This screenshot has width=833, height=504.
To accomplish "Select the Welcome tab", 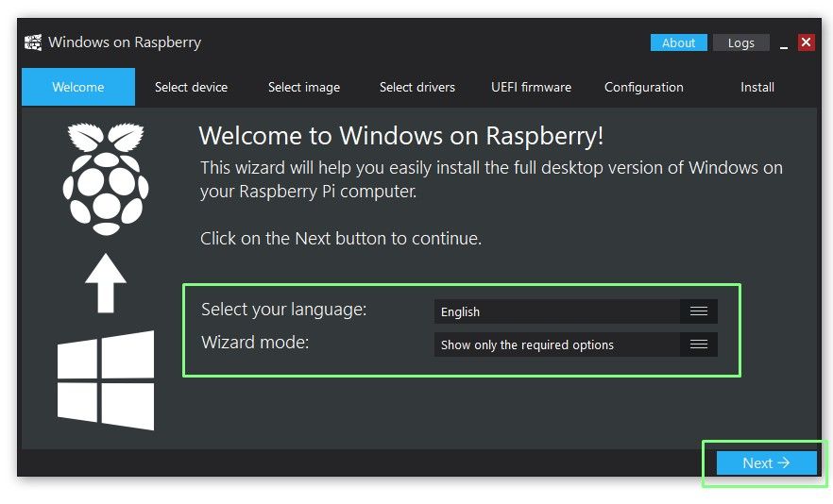I will pos(78,87).
